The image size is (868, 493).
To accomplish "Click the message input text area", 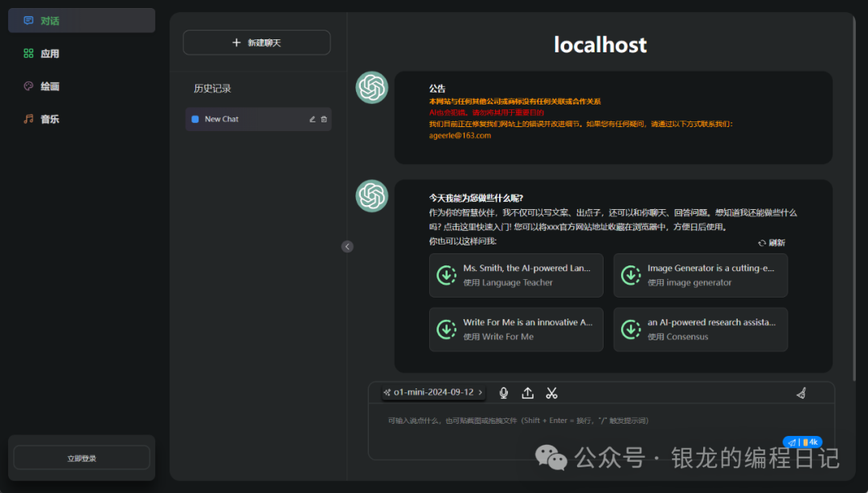I will 601,431.
